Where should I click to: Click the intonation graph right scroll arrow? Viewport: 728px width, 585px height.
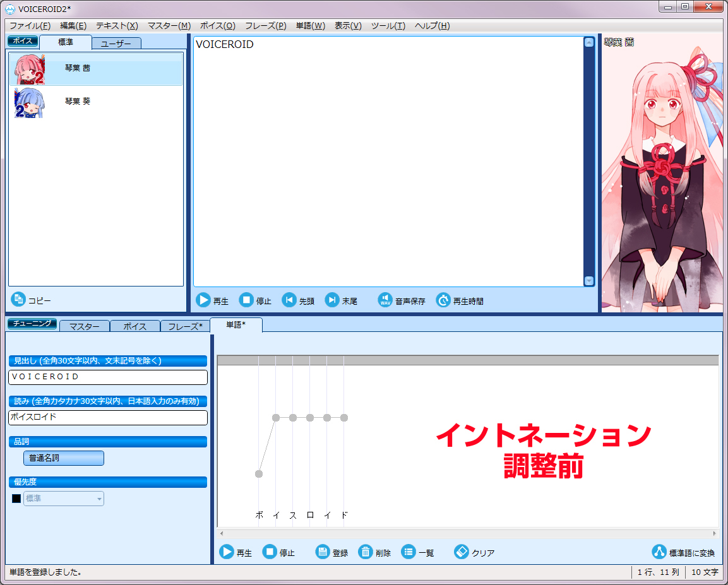point(715,533)
